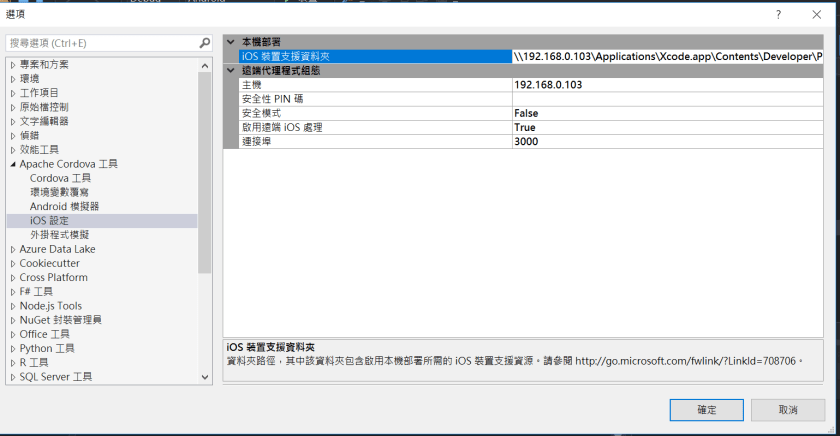Click the help question mark icon
Screen dimensions: 840x436
coord(778,14)
